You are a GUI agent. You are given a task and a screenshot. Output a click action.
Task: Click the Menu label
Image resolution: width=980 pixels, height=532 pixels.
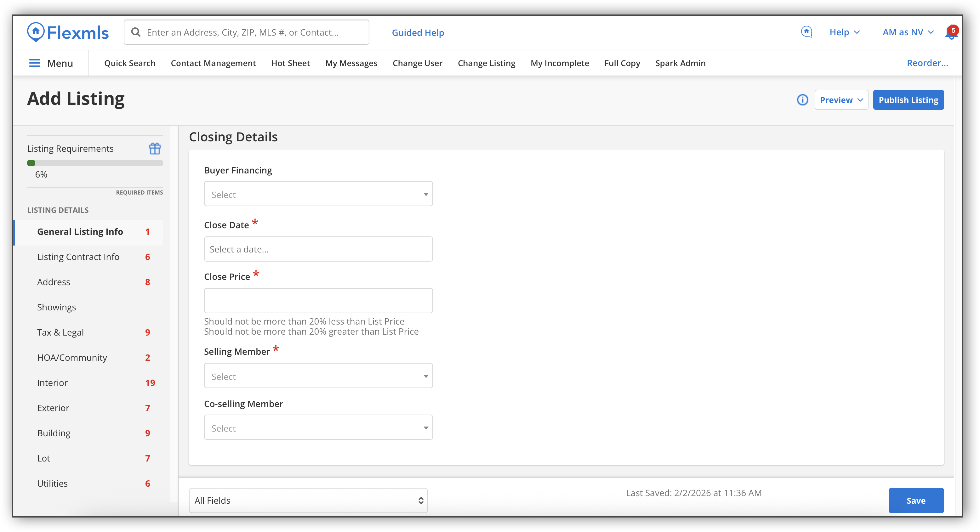(x=60, y=63)
